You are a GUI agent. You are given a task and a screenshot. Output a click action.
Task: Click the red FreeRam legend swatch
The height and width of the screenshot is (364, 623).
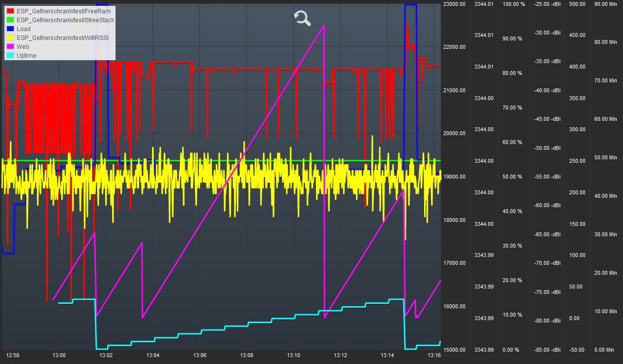10,11
